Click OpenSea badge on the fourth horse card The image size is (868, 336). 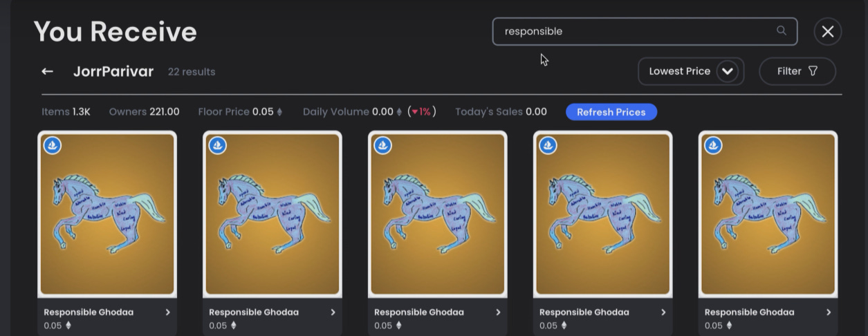548,145
